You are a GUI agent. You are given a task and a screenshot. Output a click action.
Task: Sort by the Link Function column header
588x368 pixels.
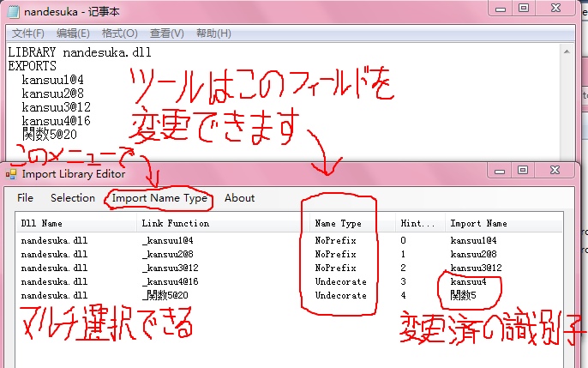pyautogui.click(x=223, y=223)
